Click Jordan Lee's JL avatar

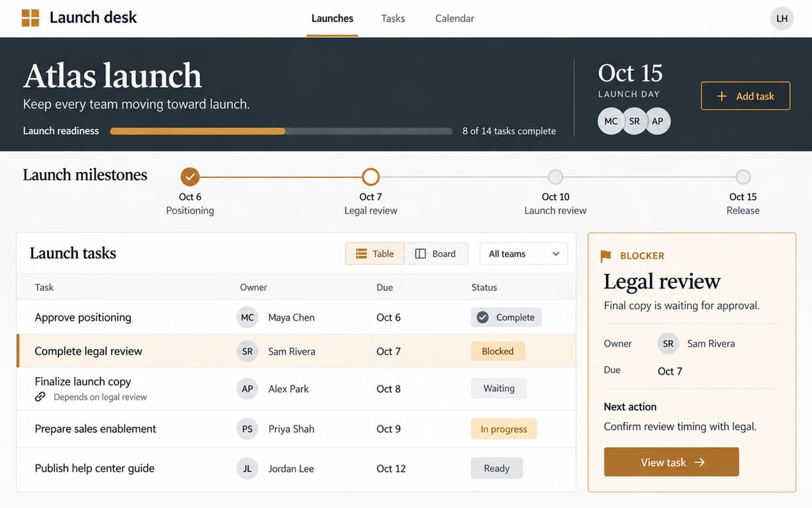[248, 468]
